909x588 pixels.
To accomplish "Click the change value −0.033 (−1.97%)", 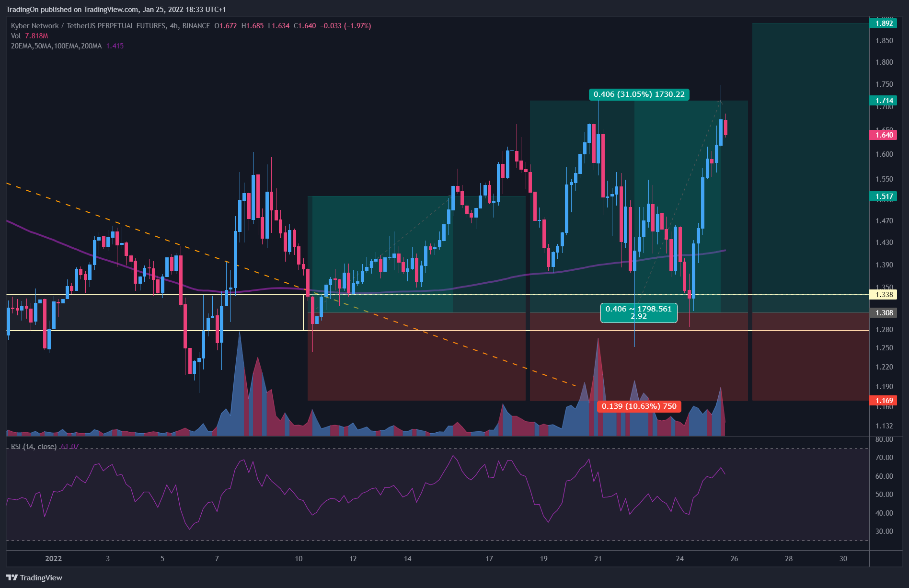I will coord(345,26).
